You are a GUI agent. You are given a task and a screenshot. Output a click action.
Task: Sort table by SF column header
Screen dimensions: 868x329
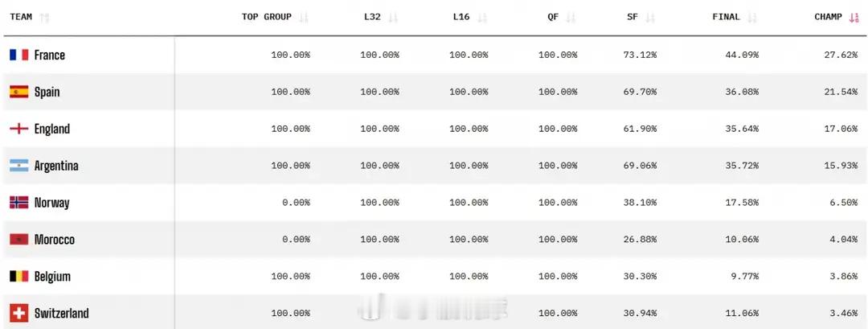pyautogui.click(x=633, y=17)
